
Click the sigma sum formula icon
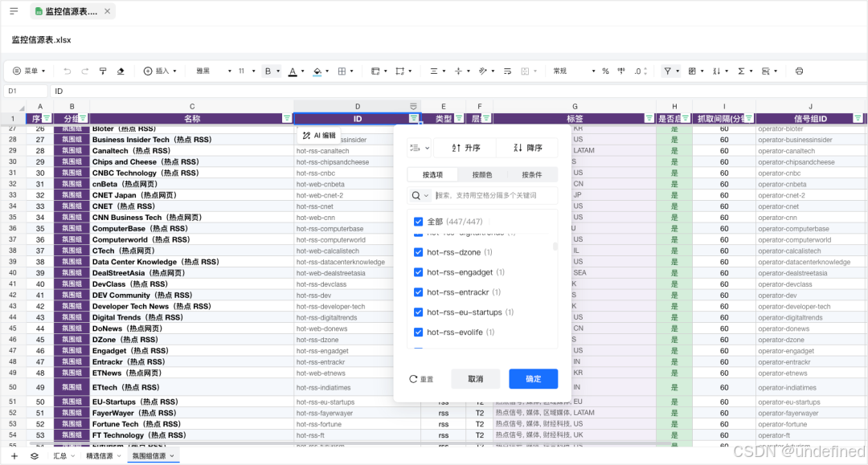click(x=741, y=71)
